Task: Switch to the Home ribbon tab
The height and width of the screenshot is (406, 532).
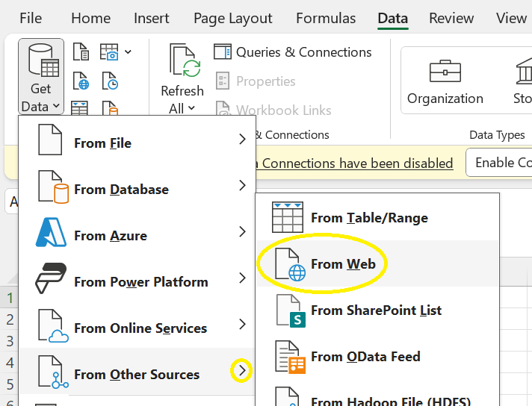Action: [x=90, y=18]
